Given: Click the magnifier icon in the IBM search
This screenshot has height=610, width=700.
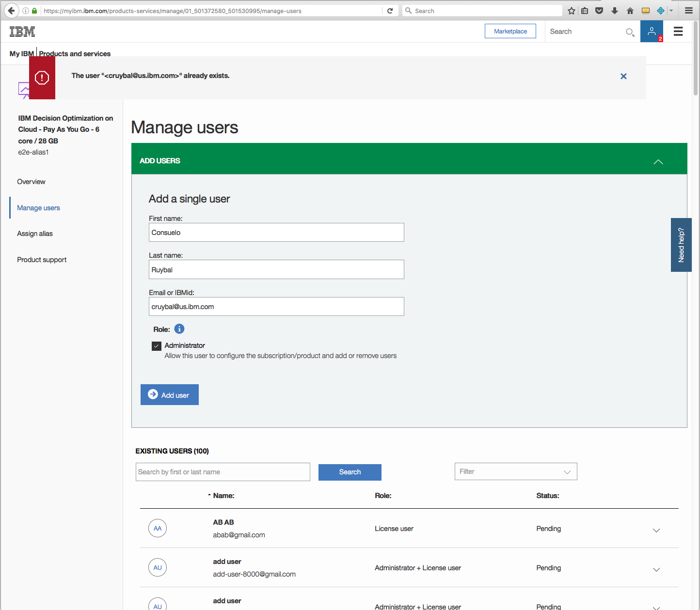Looking at the screenshot, I should pos(630,32).
